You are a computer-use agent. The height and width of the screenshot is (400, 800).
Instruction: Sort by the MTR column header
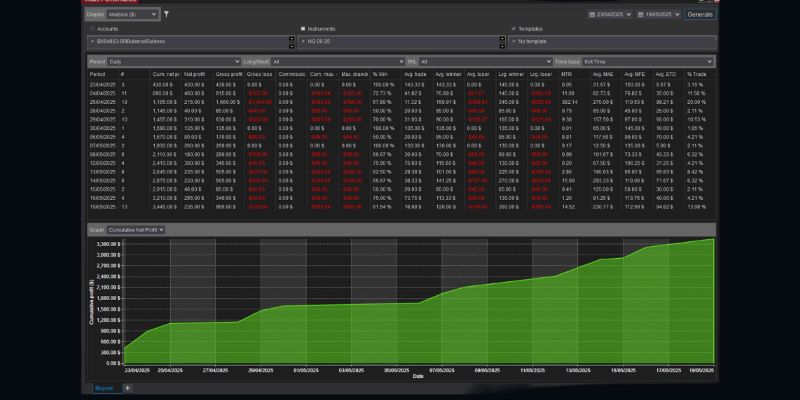point(575,74)
